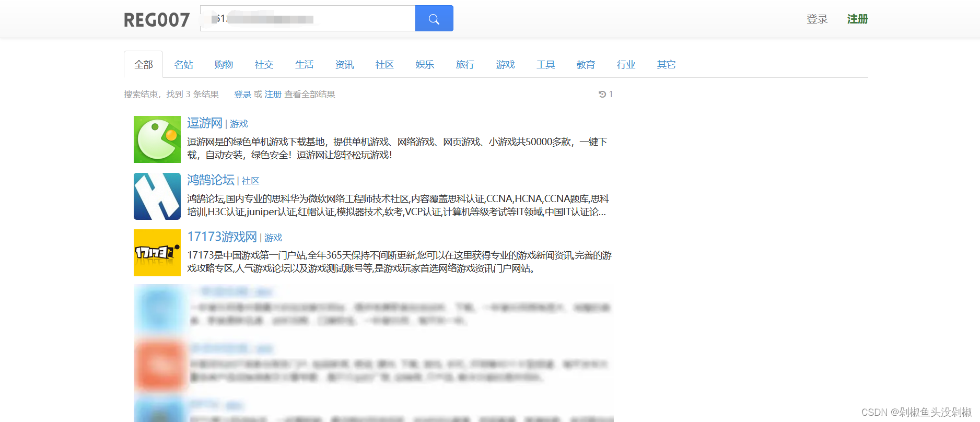Image resolution: width=980 pixels, height=422 pixels.
Task: Select the 娱乐 tab
Action: pos(425,64)
